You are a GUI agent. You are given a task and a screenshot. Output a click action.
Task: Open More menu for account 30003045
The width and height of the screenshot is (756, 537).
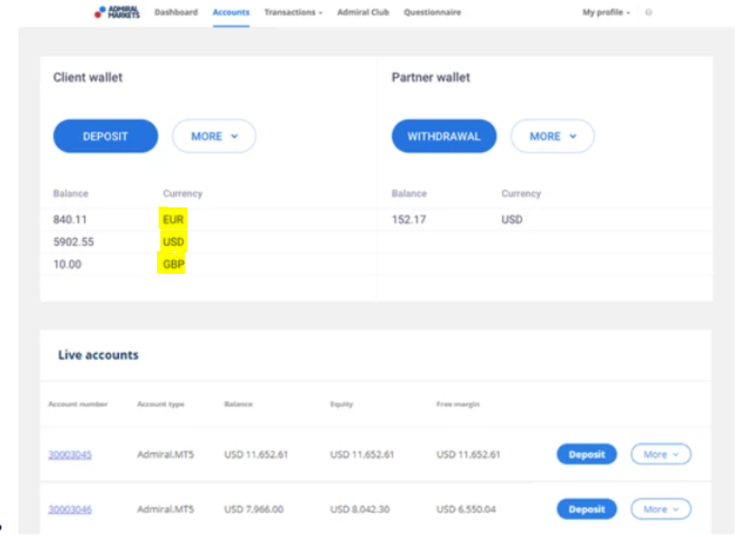661,454
